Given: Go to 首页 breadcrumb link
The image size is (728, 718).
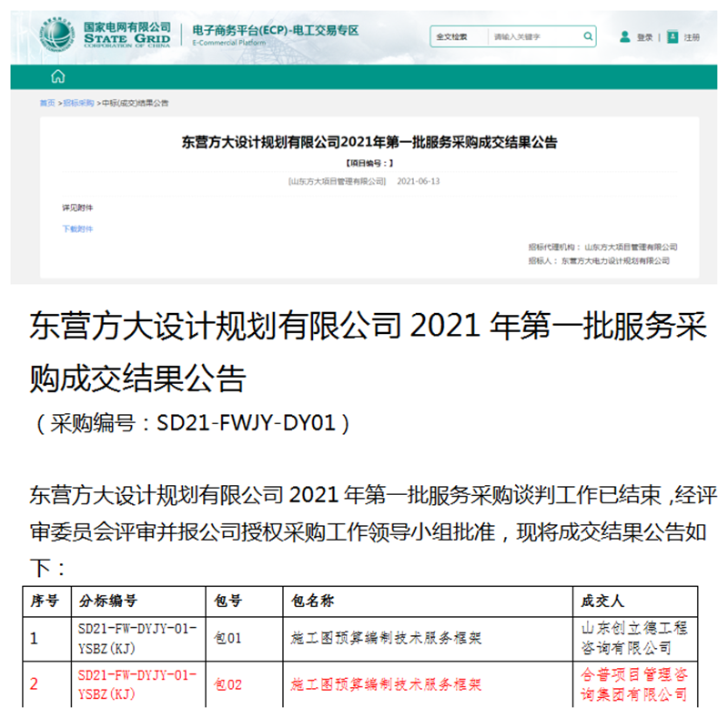Looking at the screenshot, I should pos(47,103).
